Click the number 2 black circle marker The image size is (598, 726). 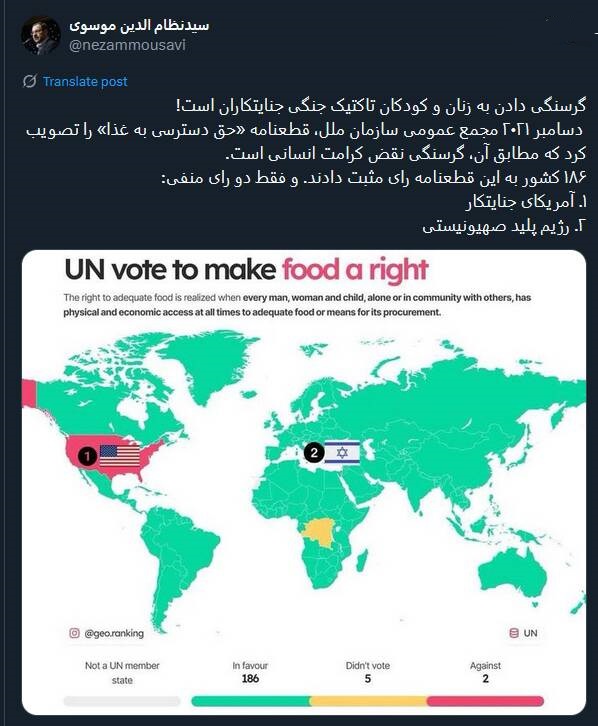pos(314,452)
